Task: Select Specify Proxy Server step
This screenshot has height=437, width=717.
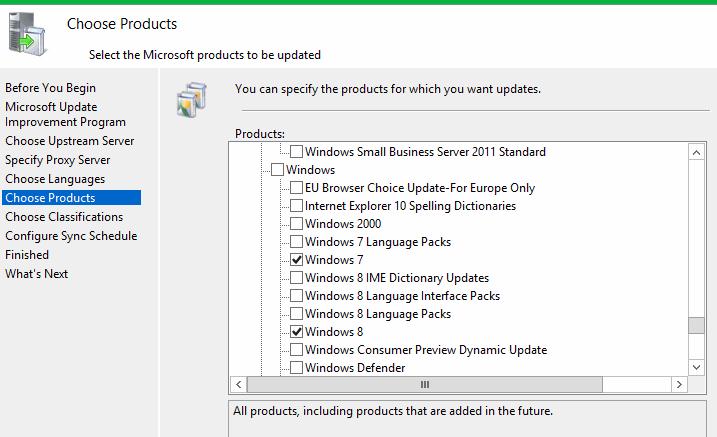Action: (x=58, y=160)
